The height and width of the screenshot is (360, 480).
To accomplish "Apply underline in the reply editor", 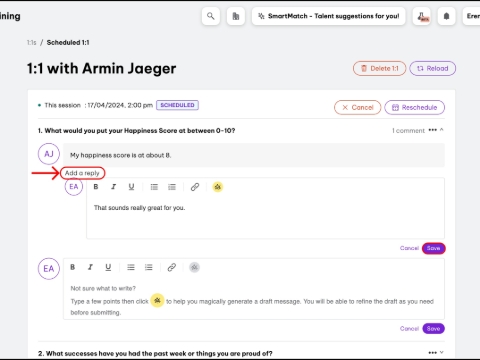I will coord(131,187).
